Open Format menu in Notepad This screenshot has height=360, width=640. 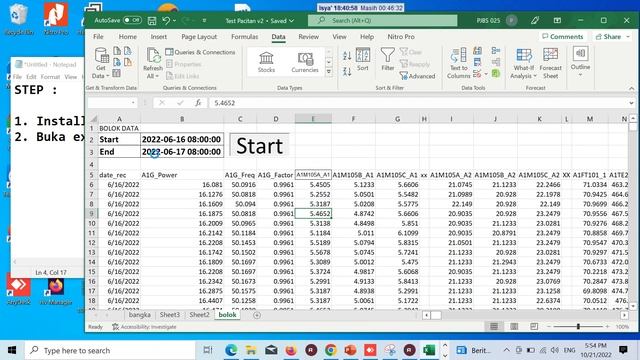click(50, 77)
